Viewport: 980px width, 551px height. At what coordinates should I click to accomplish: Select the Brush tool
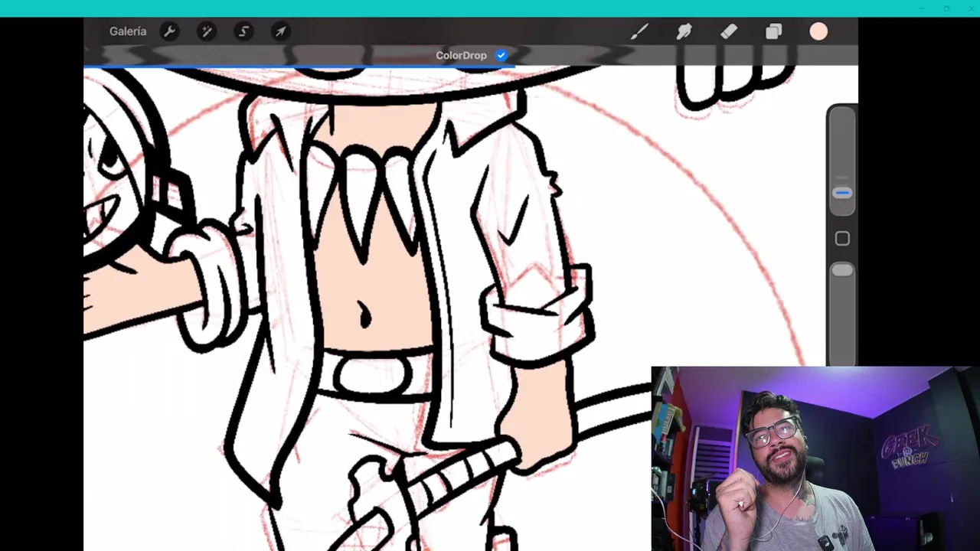tap(639, 31)
